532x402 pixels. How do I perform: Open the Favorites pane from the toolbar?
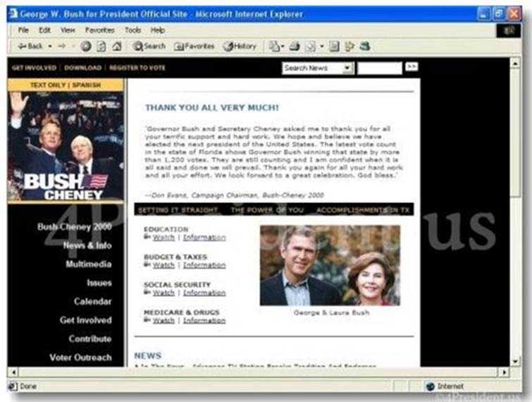(x=194, y=46)
